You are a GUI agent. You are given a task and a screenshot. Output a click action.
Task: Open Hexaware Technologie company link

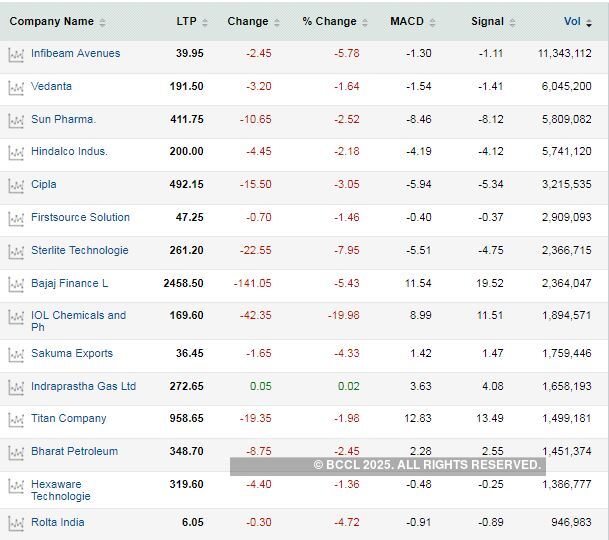click(61, 490)
